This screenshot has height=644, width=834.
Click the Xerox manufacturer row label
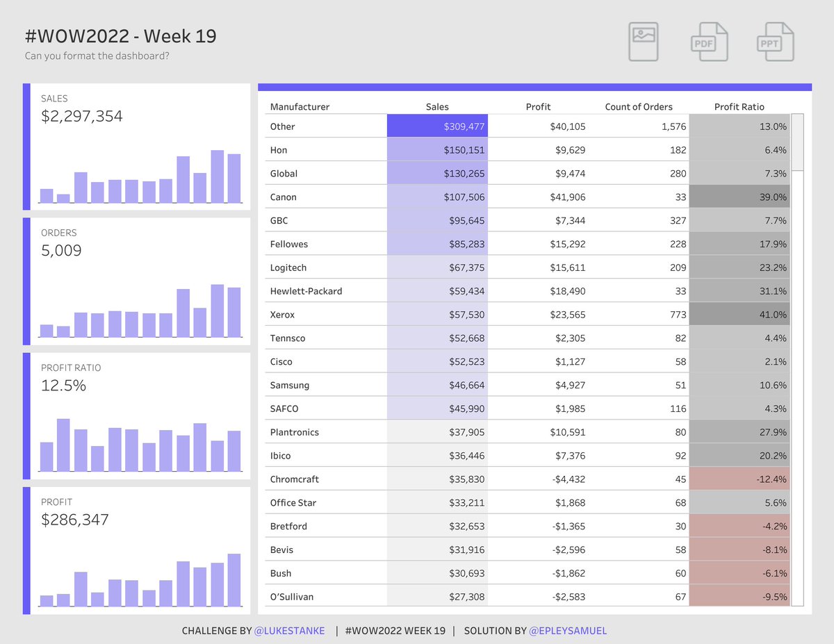click(282, 315)
